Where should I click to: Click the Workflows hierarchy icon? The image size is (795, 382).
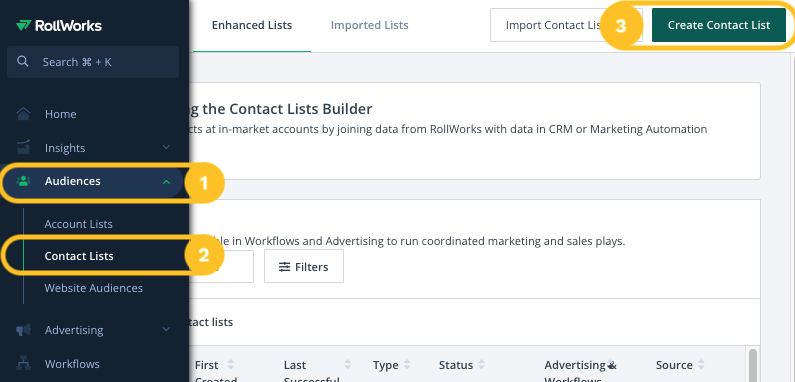click(x=23, y=364)
